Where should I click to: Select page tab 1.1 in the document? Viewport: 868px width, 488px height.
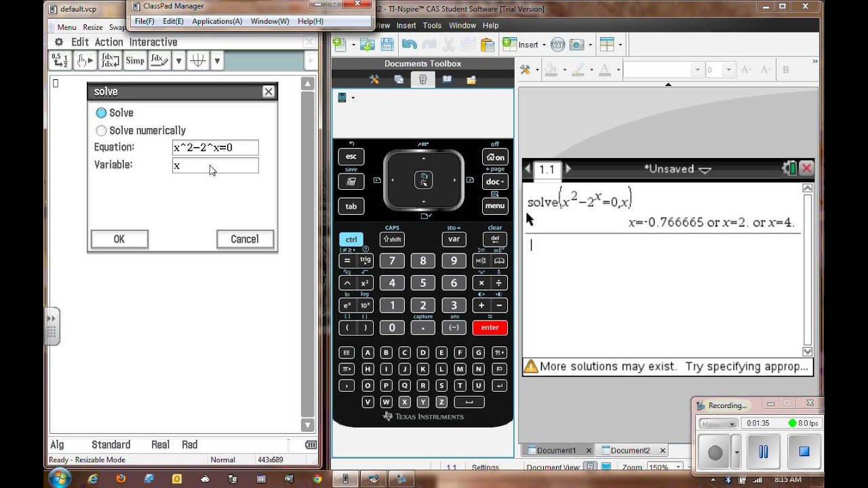[547, 169]
